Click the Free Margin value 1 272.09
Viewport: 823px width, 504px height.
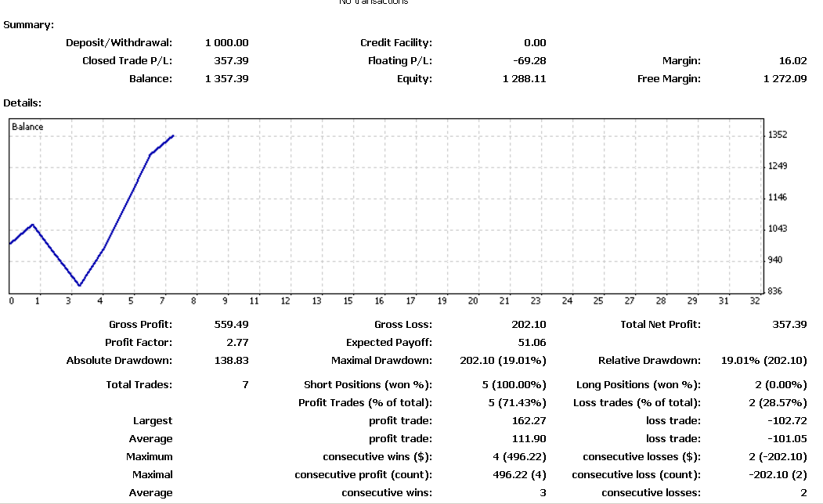pos(785,79)
